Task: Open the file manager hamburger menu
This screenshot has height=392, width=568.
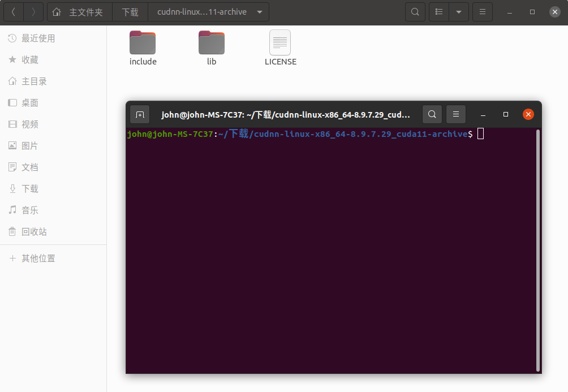Action: click(x=483, y=12)
